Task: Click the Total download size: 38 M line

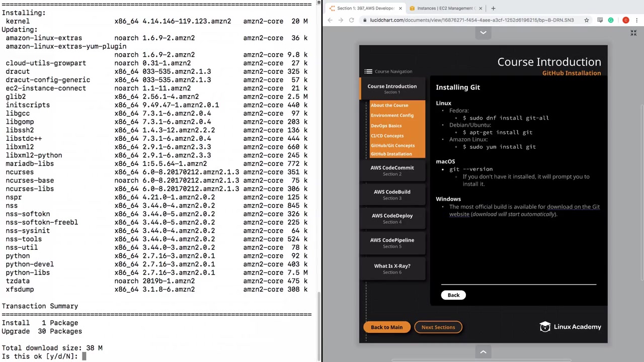Action: pyautogui.click(x=52, y=348)
